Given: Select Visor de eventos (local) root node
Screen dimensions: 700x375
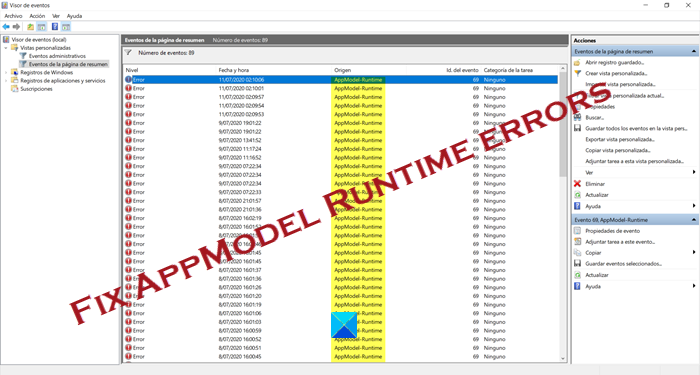Looking at the screenshot, I should pyautogui.click(x=38, y=40).
